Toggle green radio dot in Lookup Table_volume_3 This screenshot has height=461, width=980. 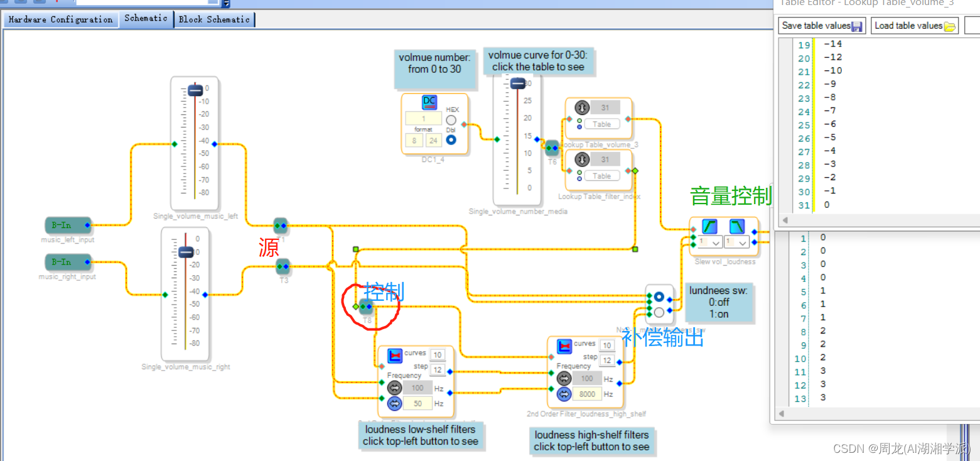point(579,120)
